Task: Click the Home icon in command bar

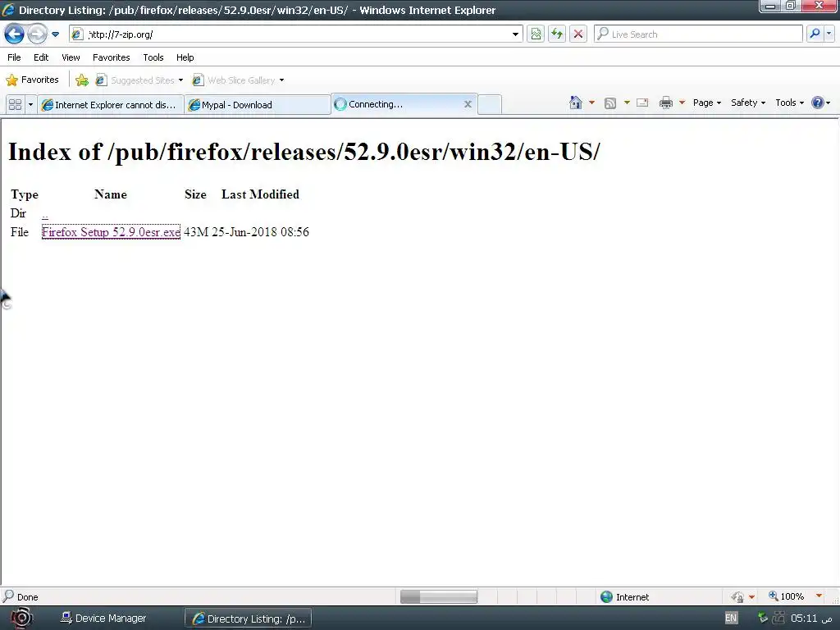Action: 576,103
